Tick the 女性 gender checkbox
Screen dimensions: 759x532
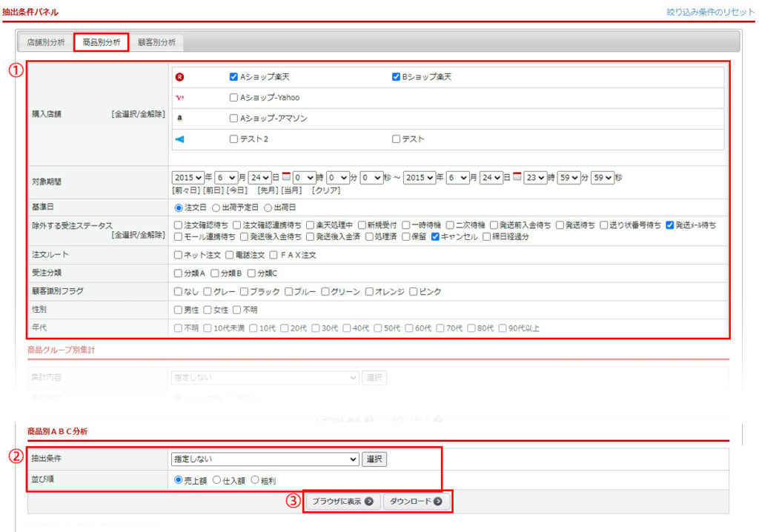tap(208, 310)
